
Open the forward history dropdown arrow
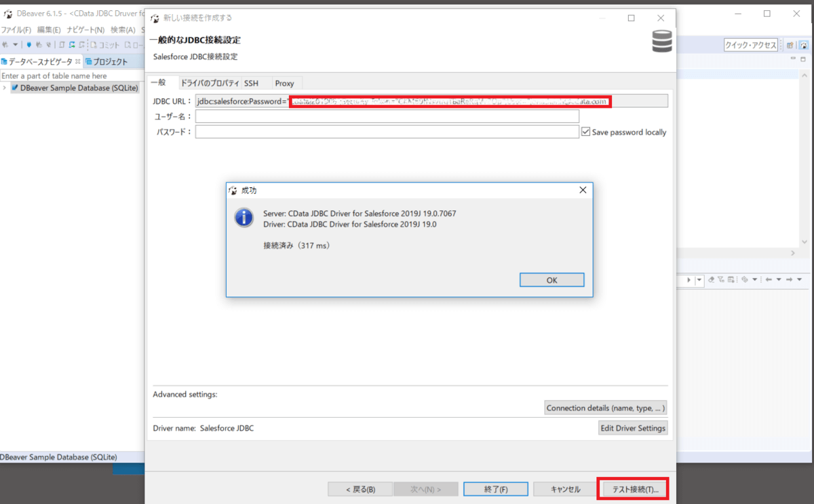click(800, 279)
